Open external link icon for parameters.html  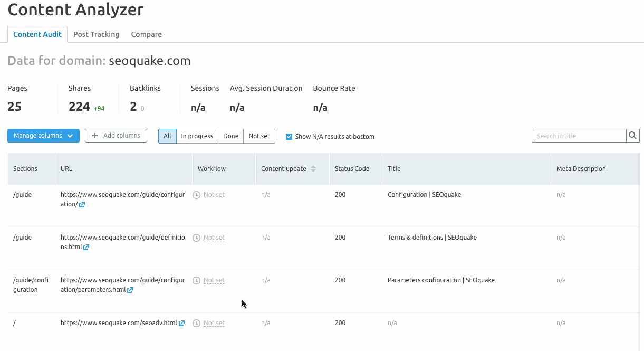[x=130, y=290]
